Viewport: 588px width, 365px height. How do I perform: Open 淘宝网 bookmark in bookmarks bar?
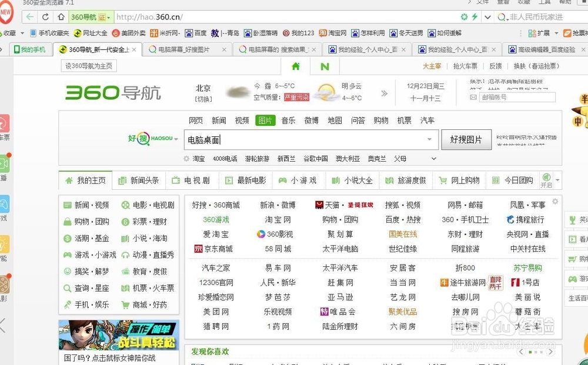point(333,33)
